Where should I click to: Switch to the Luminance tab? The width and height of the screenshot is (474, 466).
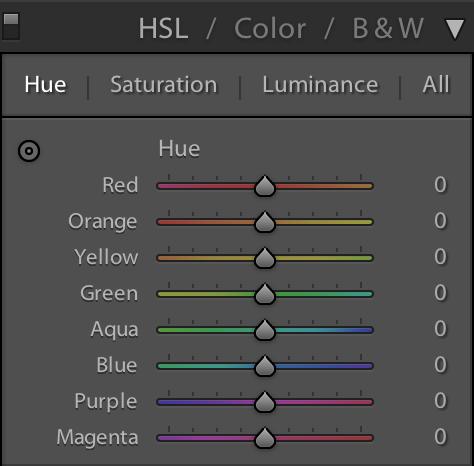tap(320, 85)
